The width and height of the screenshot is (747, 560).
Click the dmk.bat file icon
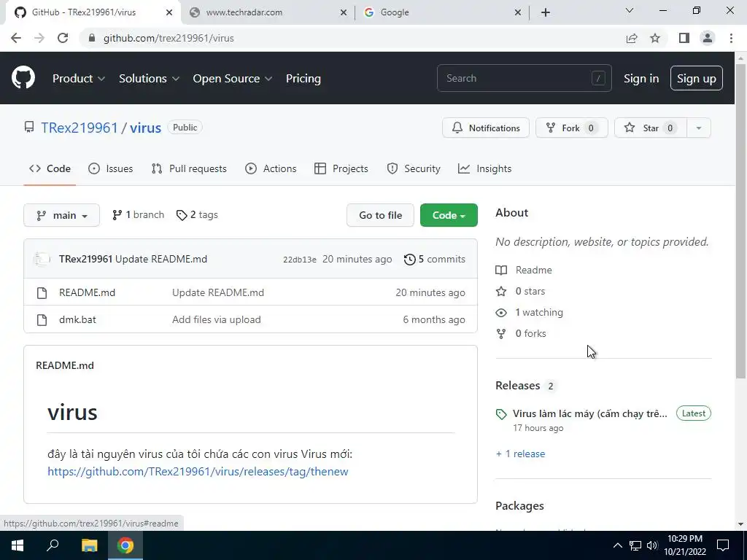pyautogui.click(x=42, y=320)
